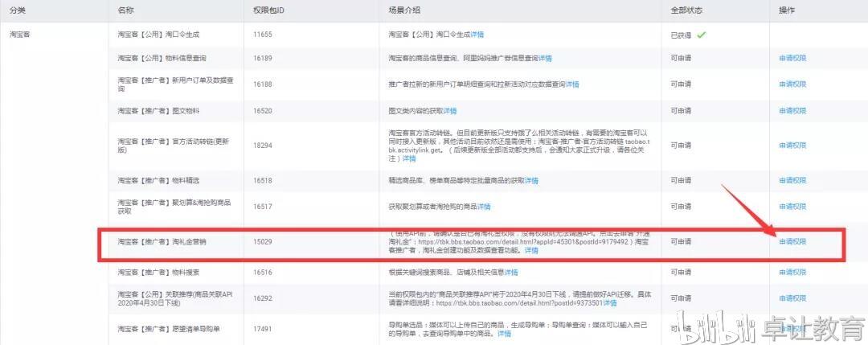Click 已获得 status in 淘口令生成 row

click(681, 35)
